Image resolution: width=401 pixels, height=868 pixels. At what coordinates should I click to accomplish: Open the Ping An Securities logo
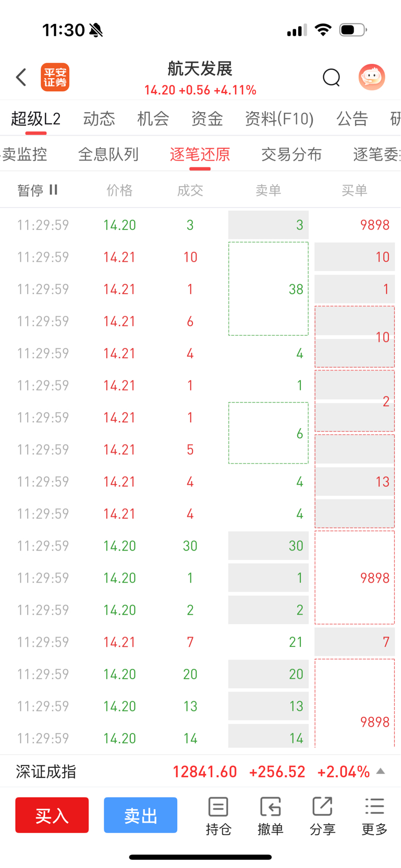click(x=55, y=78)
